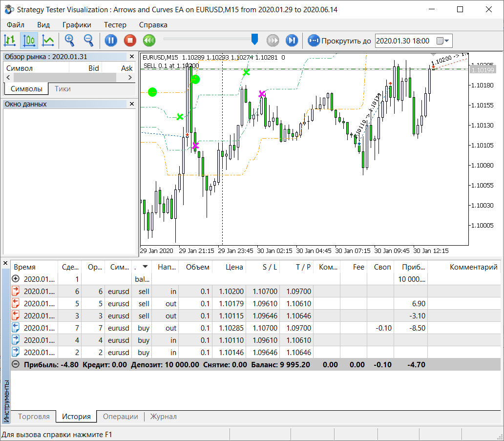Enable candlestick chart display
The width and height of the screenshot is (504, 441).
[29, 41]
